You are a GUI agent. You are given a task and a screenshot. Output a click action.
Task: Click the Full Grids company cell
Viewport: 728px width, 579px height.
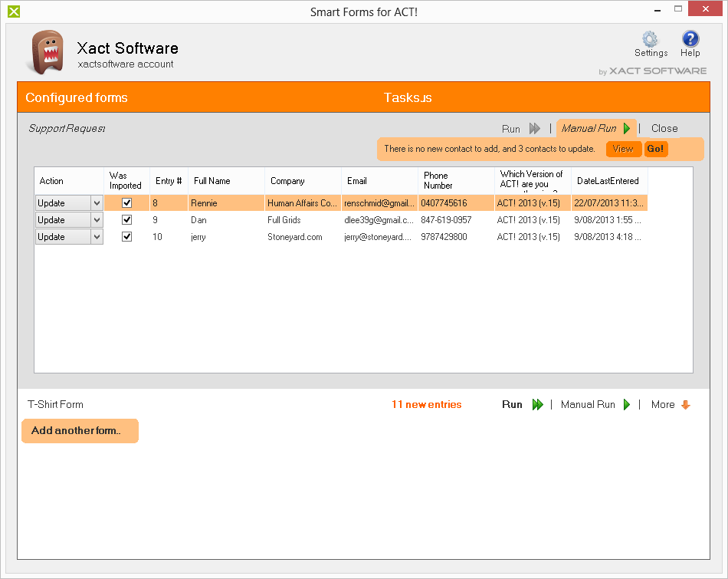point(303,220)
